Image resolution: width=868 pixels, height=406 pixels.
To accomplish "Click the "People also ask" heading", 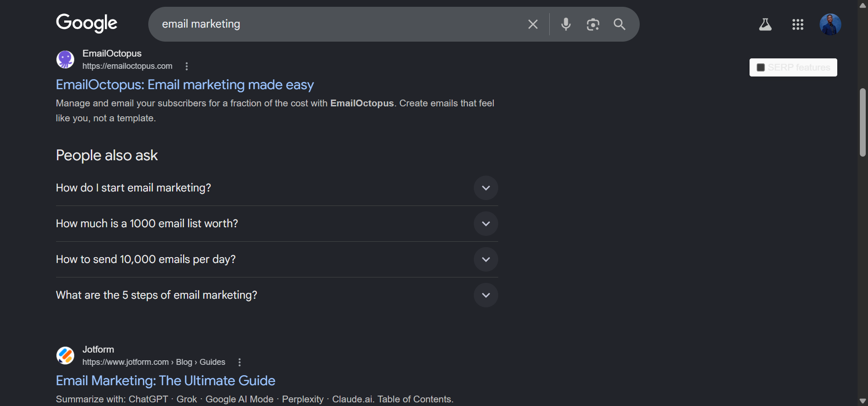I will [107, 155].
